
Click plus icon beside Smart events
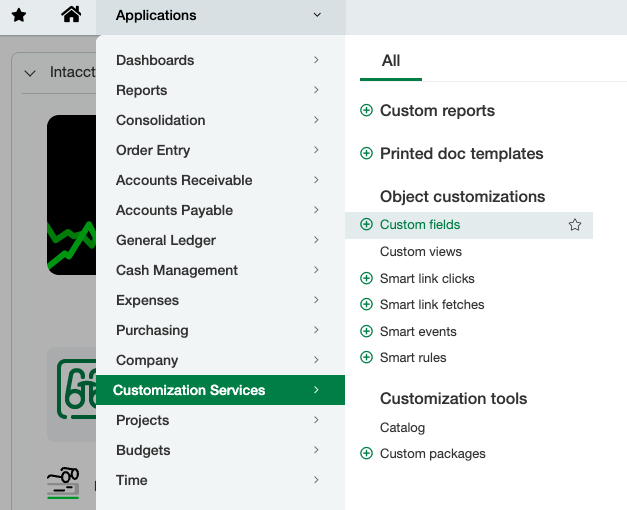(x=366, y=331)
